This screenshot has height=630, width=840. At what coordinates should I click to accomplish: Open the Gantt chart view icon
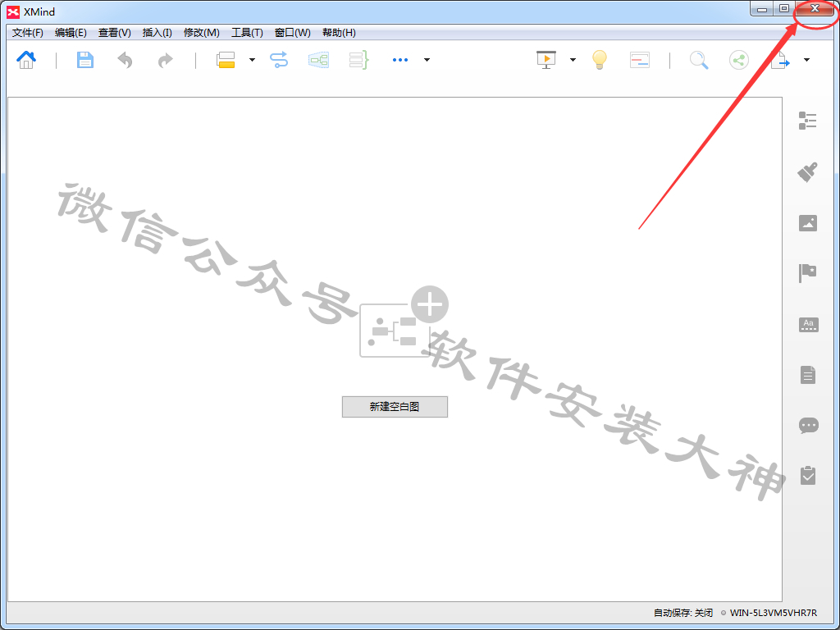tap(640, 60)
